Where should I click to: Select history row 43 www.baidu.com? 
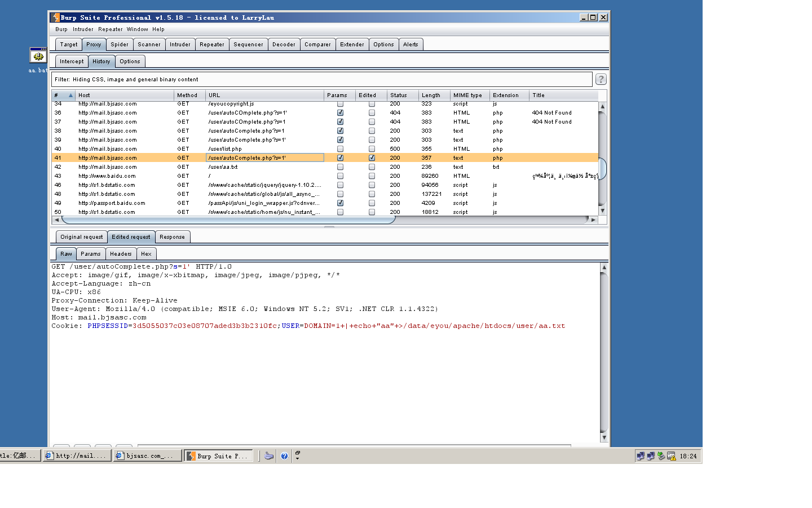point(325,176)
